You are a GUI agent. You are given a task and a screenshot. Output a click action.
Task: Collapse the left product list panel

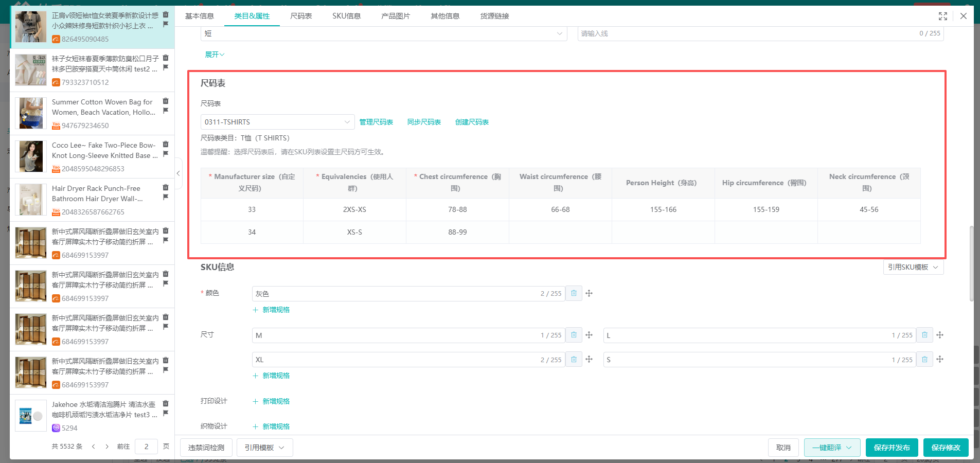click(178, 173)
